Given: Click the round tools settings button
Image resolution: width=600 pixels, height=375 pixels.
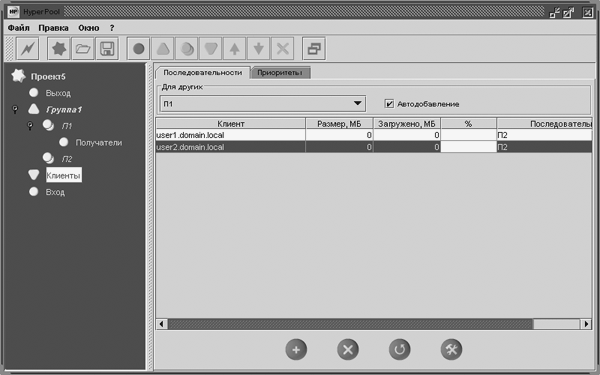Looking at the screenshot, I should (452, 349).
